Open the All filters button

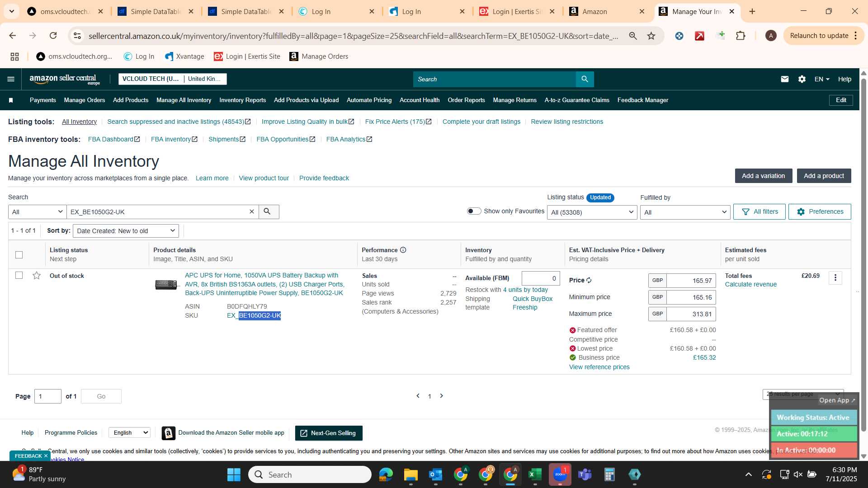point(759,211)
